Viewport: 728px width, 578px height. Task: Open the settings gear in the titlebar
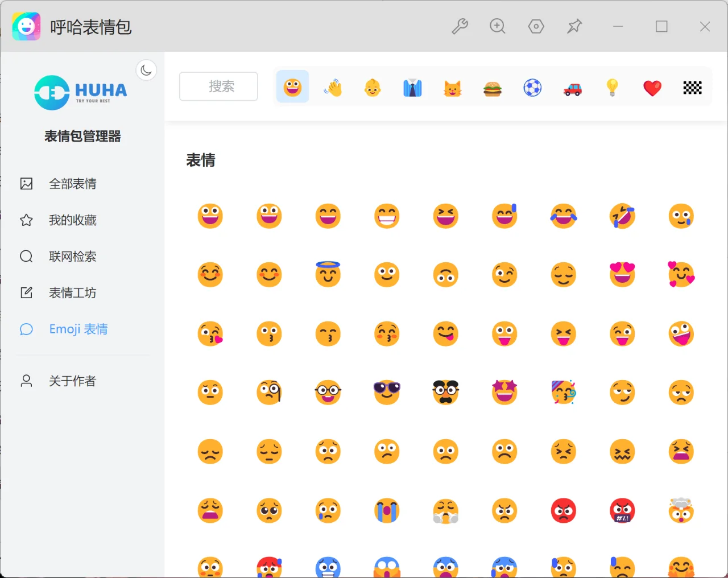coord(536,26)
